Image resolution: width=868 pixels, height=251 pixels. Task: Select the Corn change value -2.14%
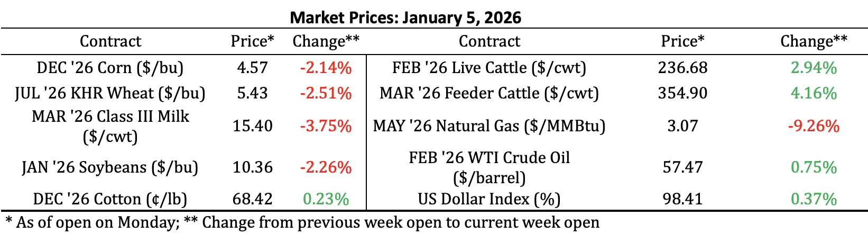pos(326,68)
